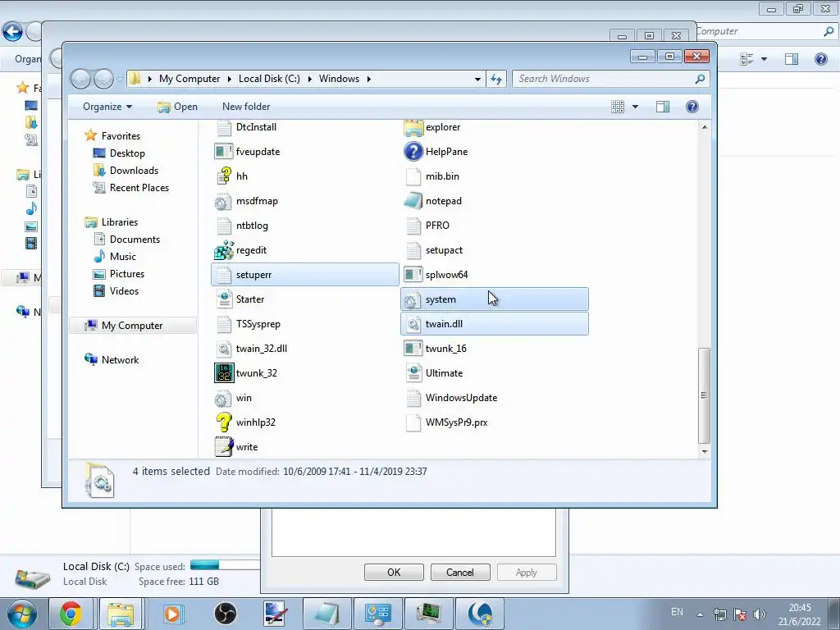Viewport: 840px width, 630px height.
Task: Select the regedit file icon
Action: click(x=224, y=250)
